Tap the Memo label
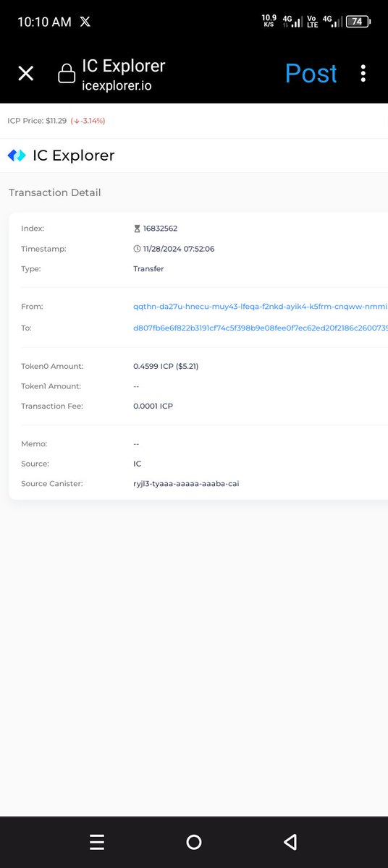 click(34, 443)
